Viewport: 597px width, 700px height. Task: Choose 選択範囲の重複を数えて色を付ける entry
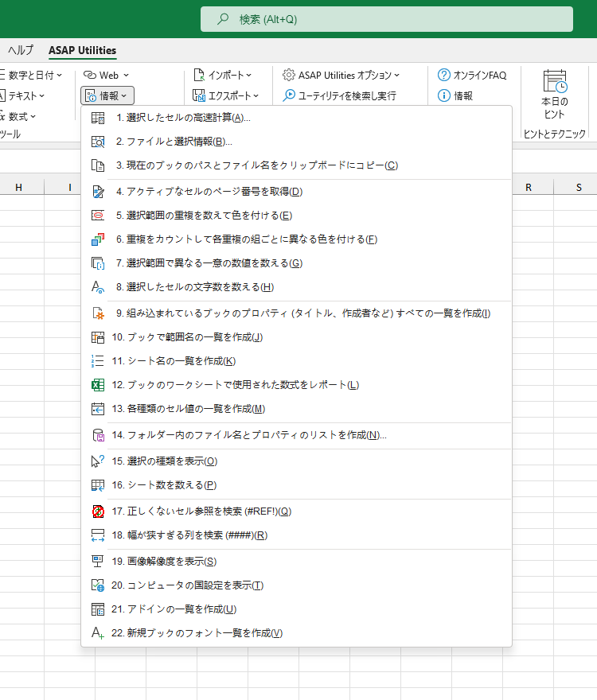pos(296,216)
